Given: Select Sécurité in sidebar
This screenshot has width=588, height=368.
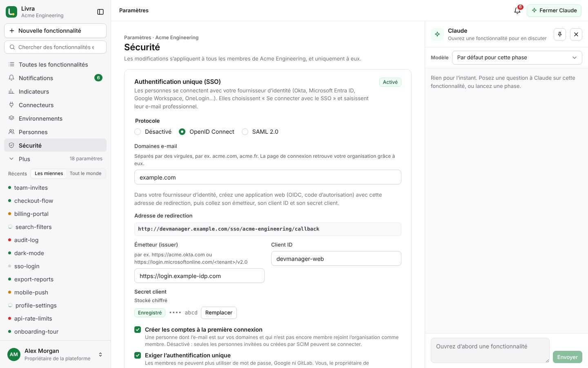Looking at the screenshot, I should pyautogui.click(x=55, y=146).
